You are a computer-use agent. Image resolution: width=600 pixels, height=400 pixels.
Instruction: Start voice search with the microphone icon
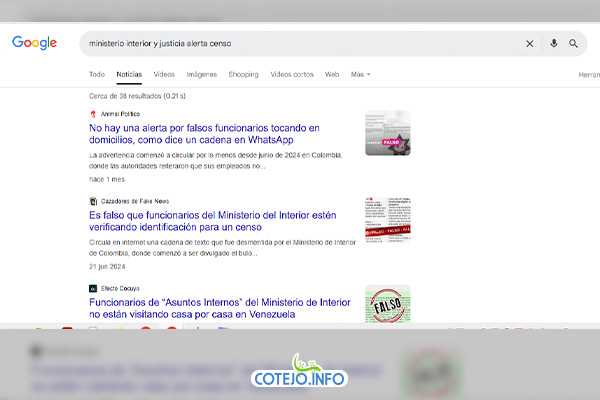pyautogui.click(x=554, y=43)
